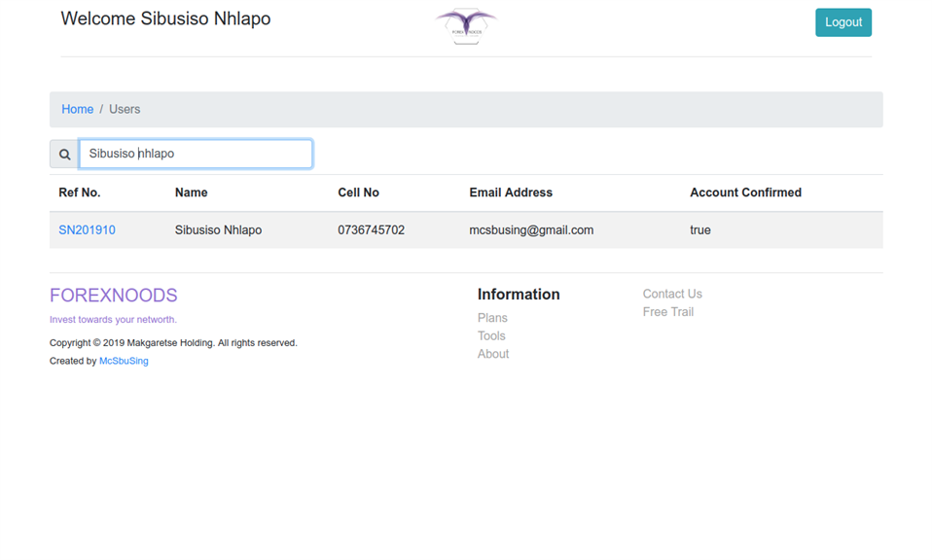Screen dimensions: 932x560
Task: Open the Tools footer link
Action: point(491,335)
